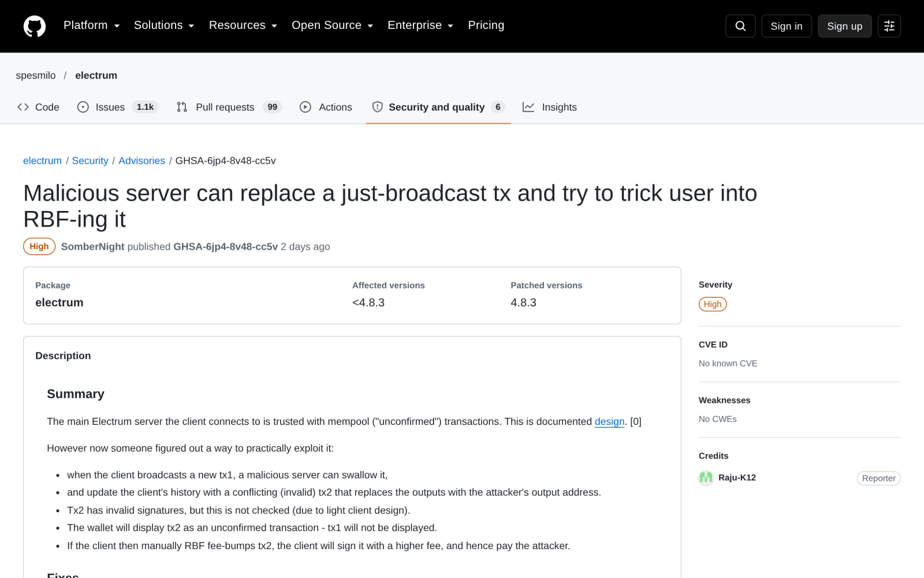This screenshot has width=924, height=578.
Task: Expand the Platform menu
Action: [x=91, y=25]
